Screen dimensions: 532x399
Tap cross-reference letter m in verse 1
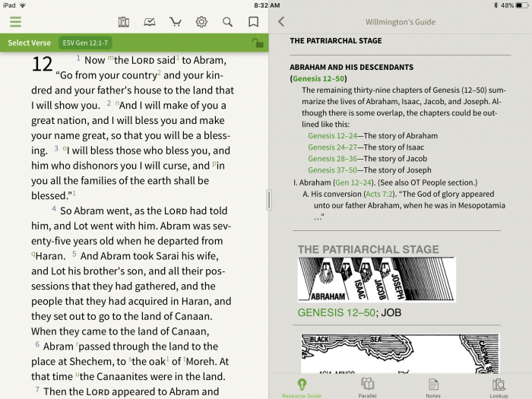(111, 58)
